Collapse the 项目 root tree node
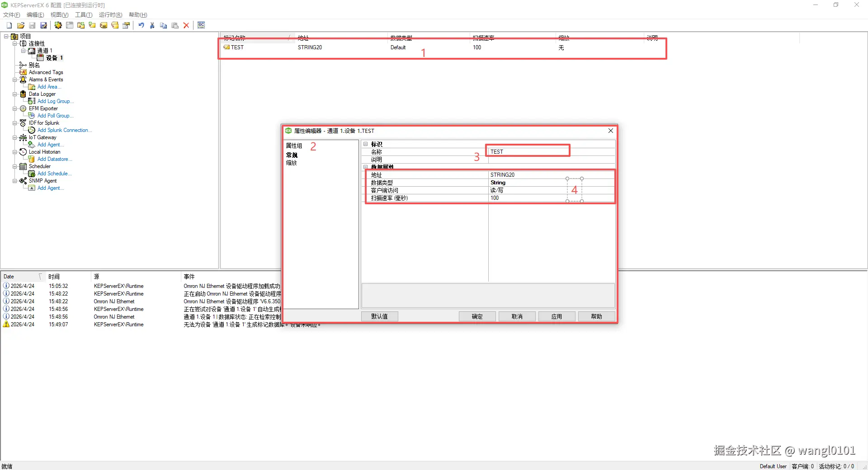 point(6,36)
